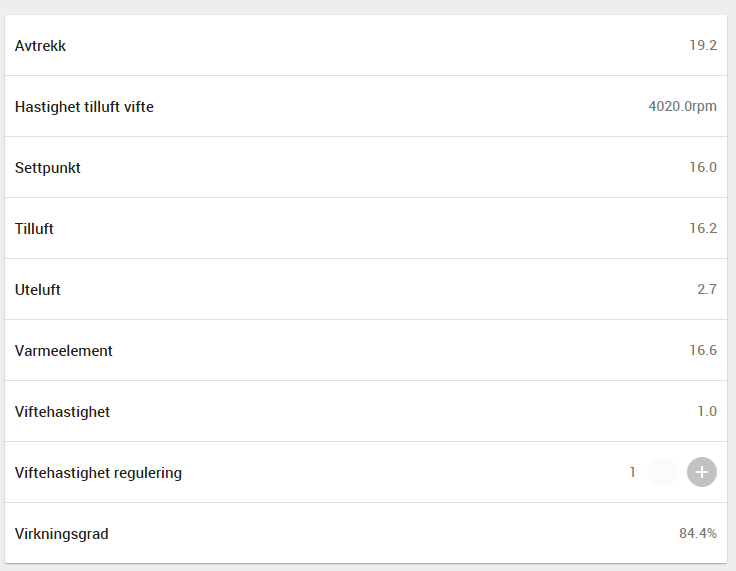The height and width of the screenshot is (571, 736).
Task: Open the Varmeelement entry label
Action: point(64,351)
